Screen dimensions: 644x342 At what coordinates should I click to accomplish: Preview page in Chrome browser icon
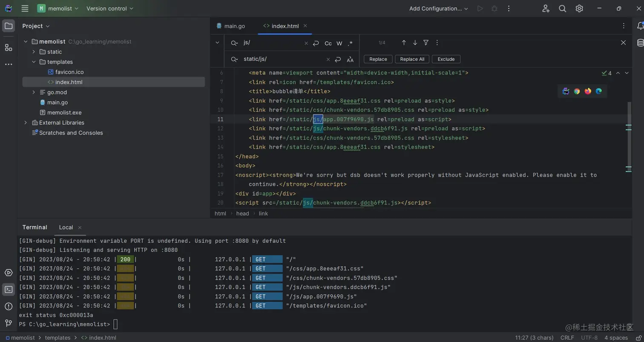[x=577, y=91]
